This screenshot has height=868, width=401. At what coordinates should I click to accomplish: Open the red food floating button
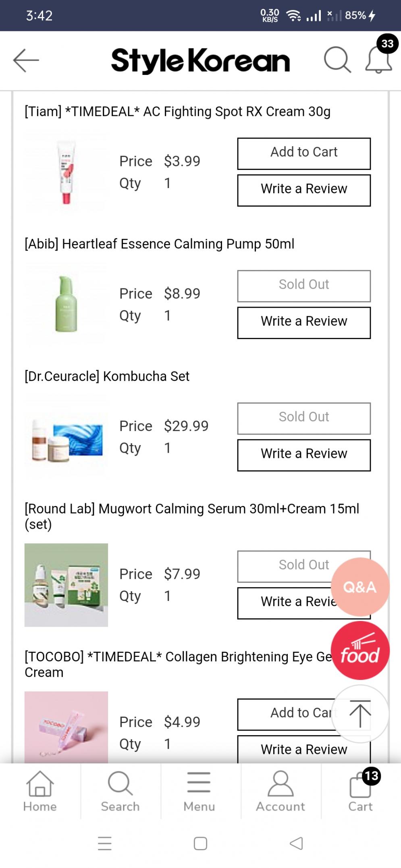click(x=360, y=650)
